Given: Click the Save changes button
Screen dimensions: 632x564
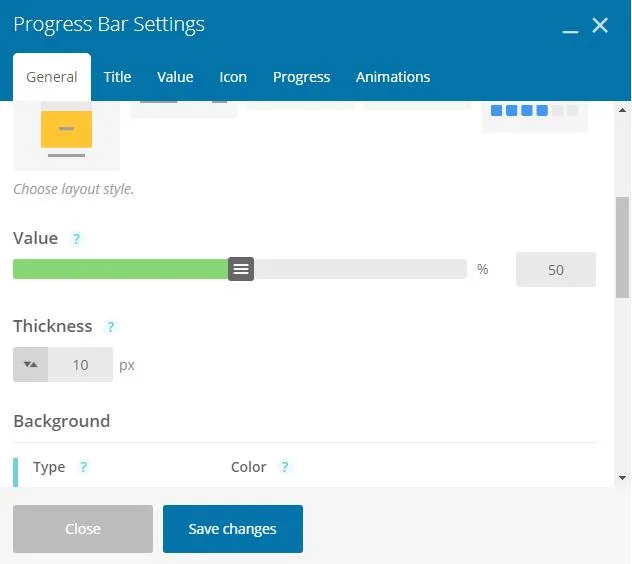Looking at the screenshot, I should pyautogui.click(x=233, y=529).
